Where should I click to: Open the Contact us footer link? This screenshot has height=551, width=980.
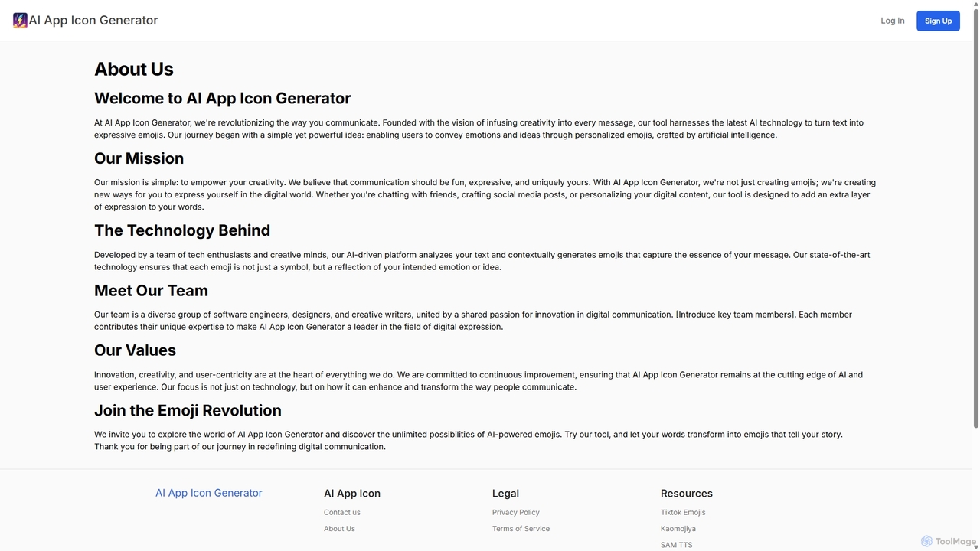click(x=342, y=513)
